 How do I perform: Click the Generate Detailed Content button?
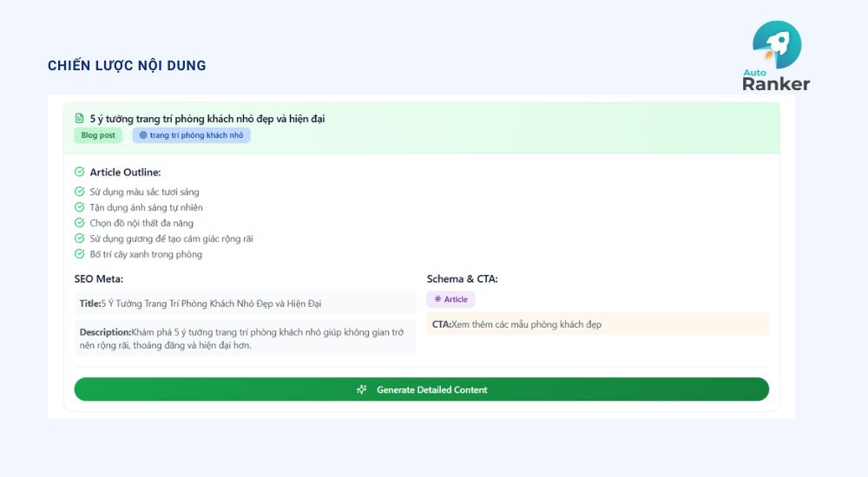click(421, 389)
